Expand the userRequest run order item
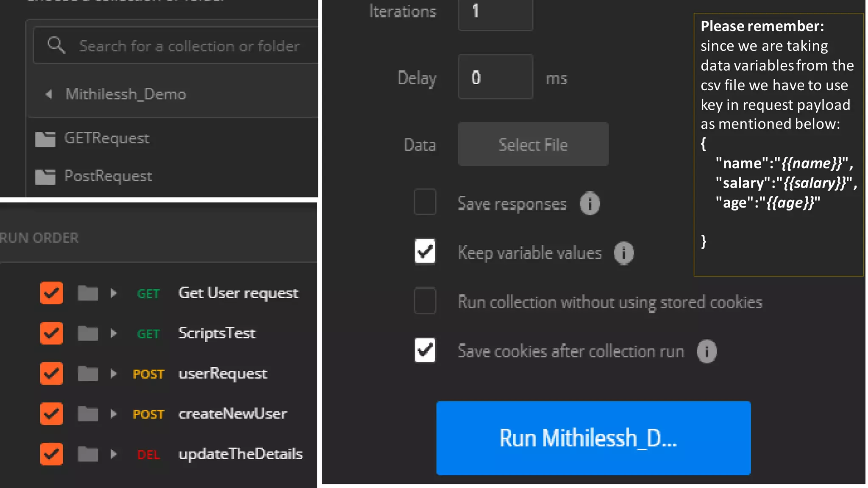 [113, 374]
